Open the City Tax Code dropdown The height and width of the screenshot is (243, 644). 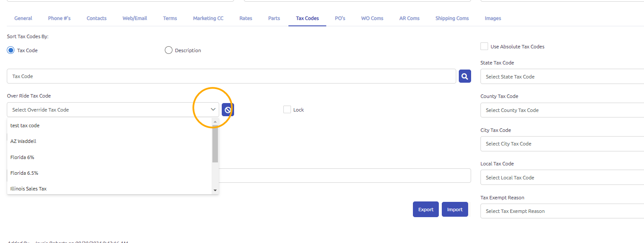(562, 143)
